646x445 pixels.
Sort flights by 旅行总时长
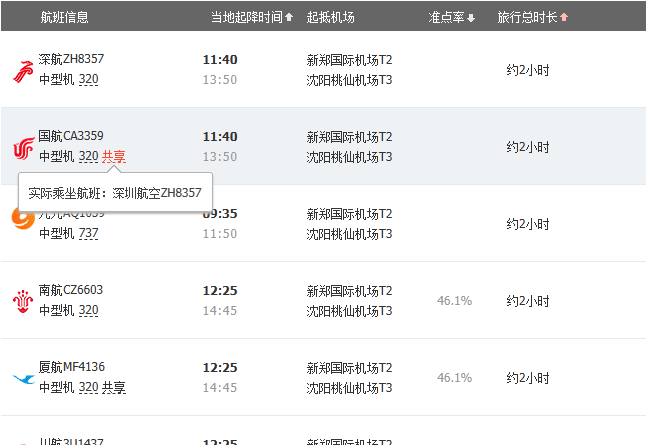pos(532,17)
